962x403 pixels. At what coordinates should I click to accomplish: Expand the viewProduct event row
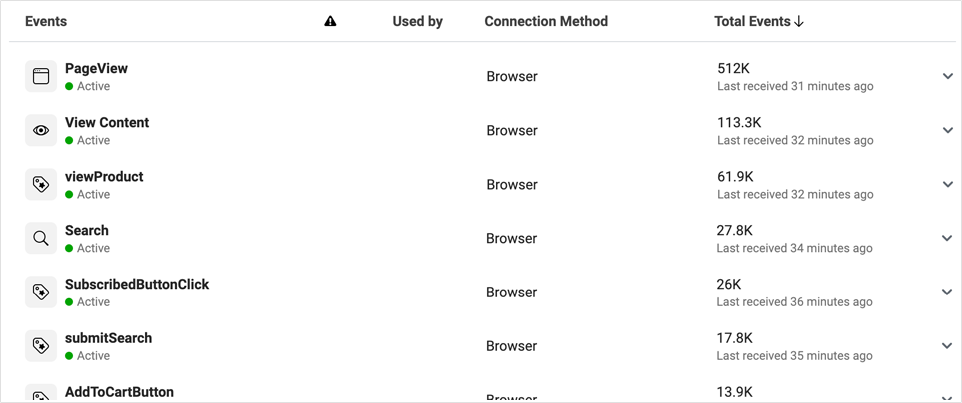947,185
